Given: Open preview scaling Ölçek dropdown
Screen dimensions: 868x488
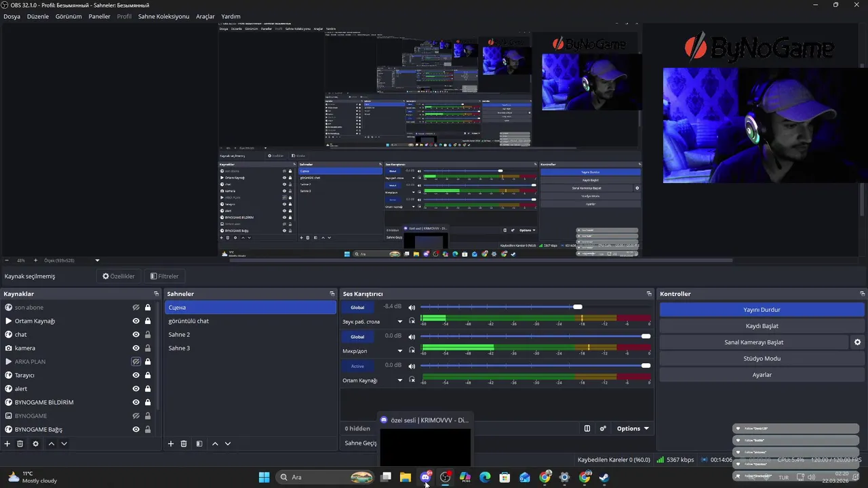Looking at the screenshot, I should point(97,260).
